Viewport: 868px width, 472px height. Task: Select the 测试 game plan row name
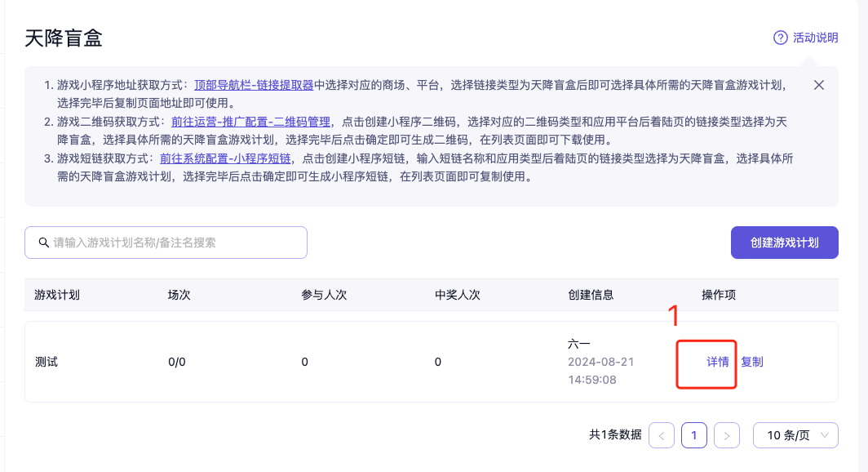[46, 362]
